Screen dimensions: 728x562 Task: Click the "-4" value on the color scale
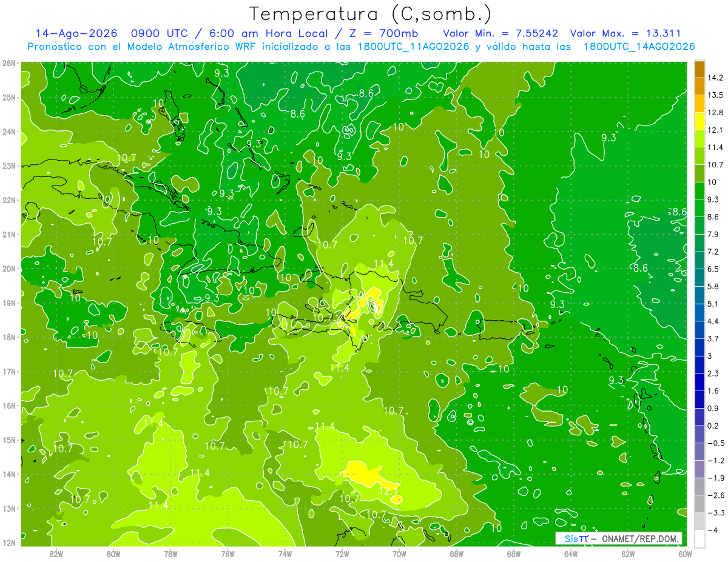(713, 530)
